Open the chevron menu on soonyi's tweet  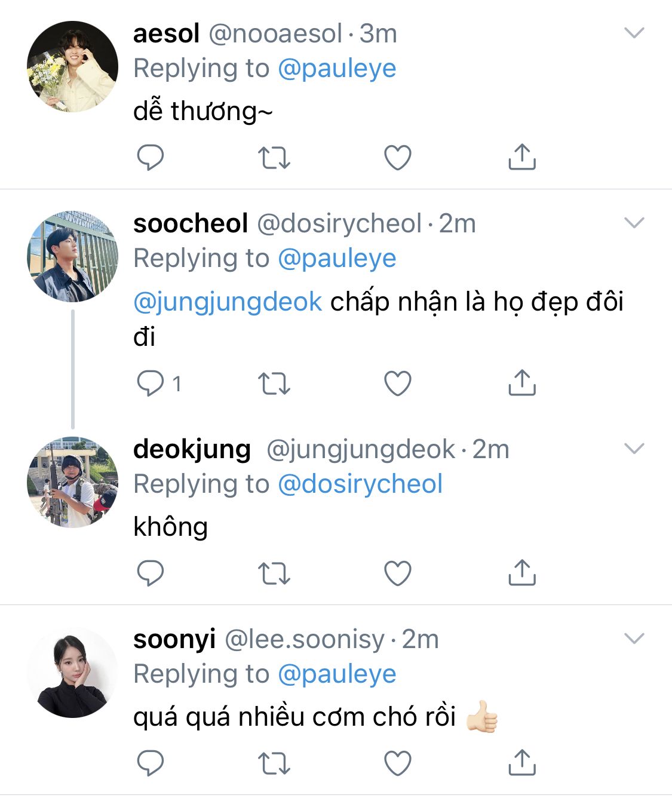pyautogui.click(x=634, y=639)
